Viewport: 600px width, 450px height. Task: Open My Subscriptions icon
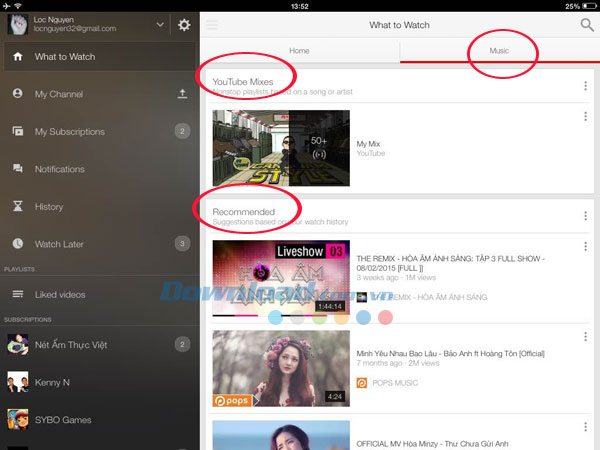coord(18,131)
